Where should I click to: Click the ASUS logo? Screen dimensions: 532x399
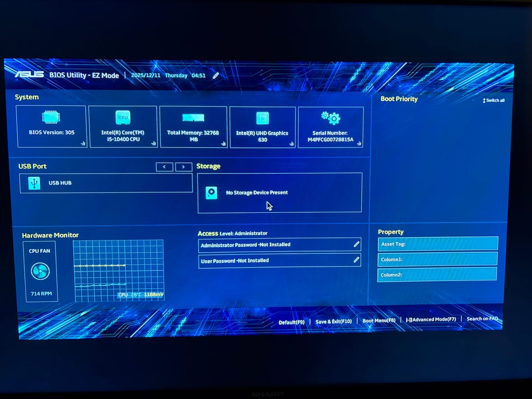coord(29,74)
